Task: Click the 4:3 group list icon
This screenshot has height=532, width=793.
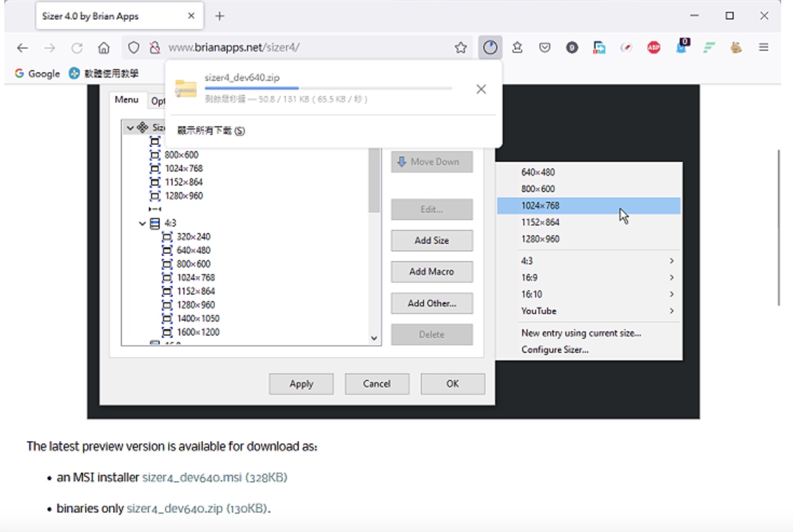Action: coord(155,223)
